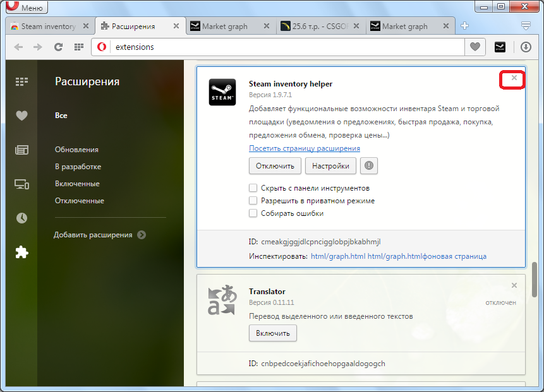Open Bookmarks heart icon in sidebar
The width and height of the screenshot is (544, 392).
point(22,116)
